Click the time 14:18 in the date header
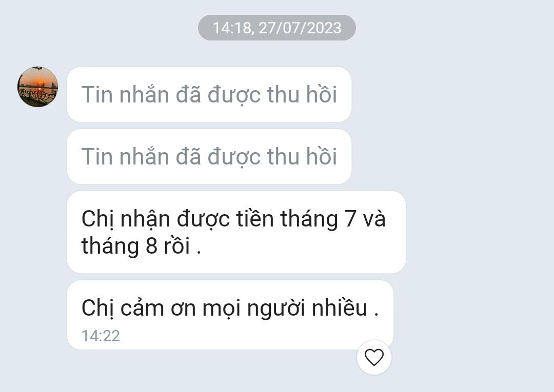This screenshot has height=392, width=554. [x=232, y=28]
